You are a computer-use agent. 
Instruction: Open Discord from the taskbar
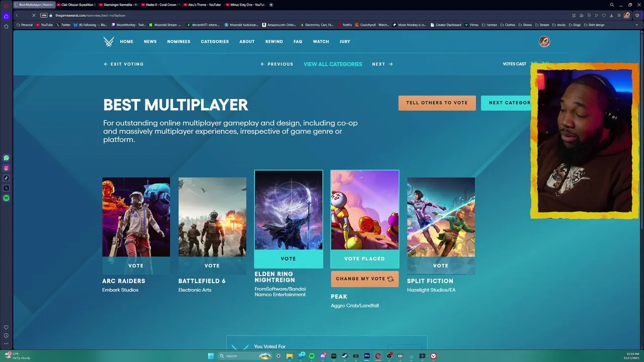(x=323, y=356)
